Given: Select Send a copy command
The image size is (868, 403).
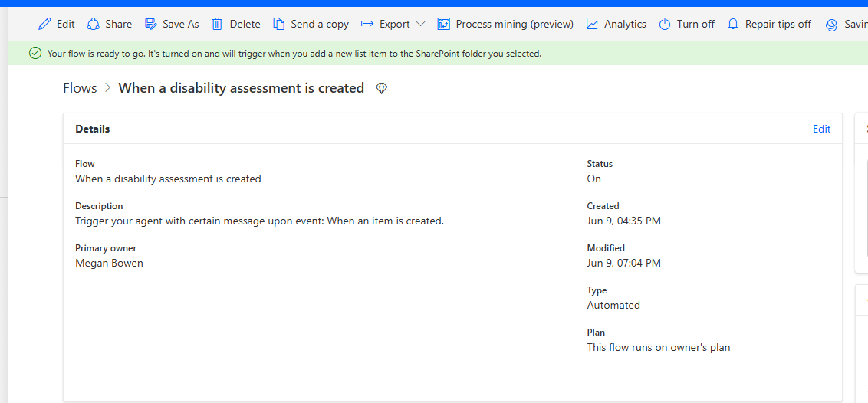Looking at the screenshot, I should pyautogui.click(x=319, y=24).
